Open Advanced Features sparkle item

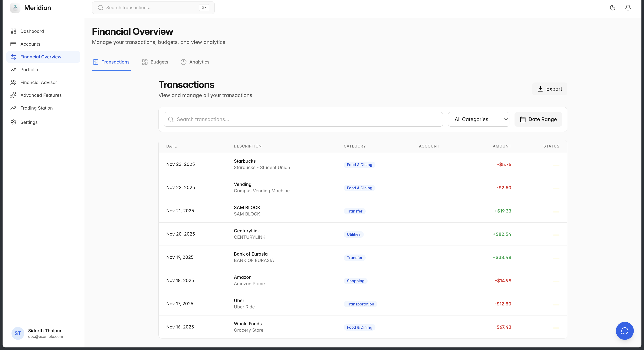pos(41,95)
